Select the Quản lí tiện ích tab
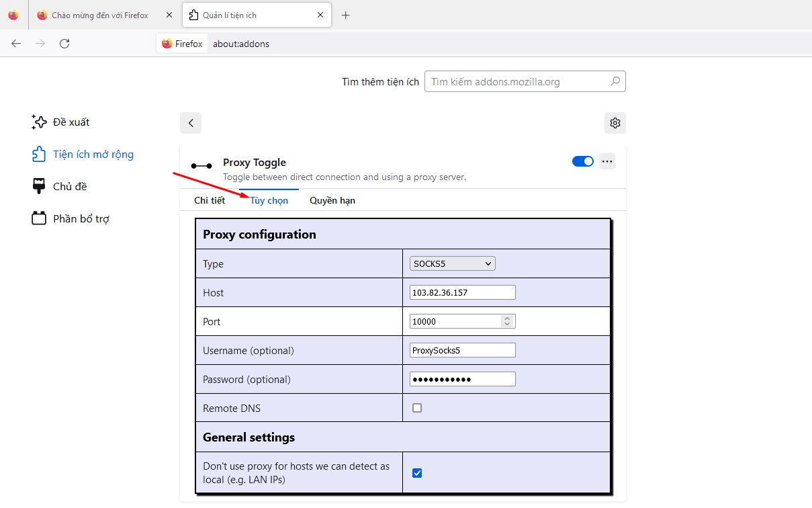The height and width of the screenshot is (508, 812). pos(257,15)
